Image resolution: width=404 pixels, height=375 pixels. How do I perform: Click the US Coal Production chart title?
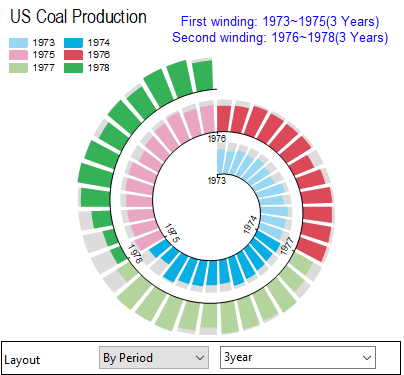point(78,17)
